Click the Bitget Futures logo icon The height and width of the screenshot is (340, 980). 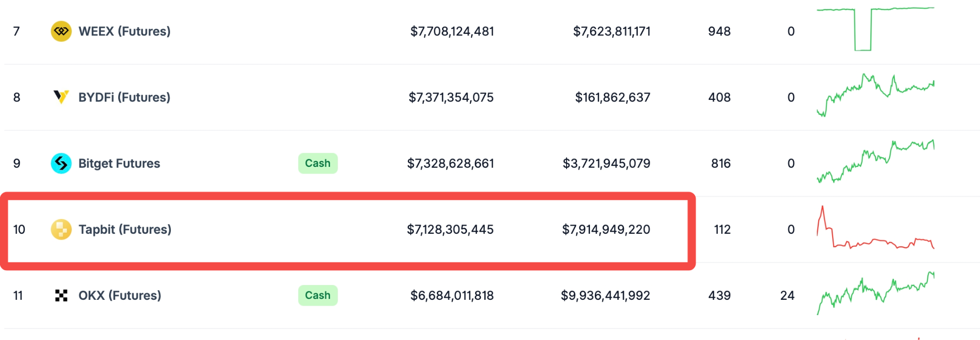[x=61, y=164]
